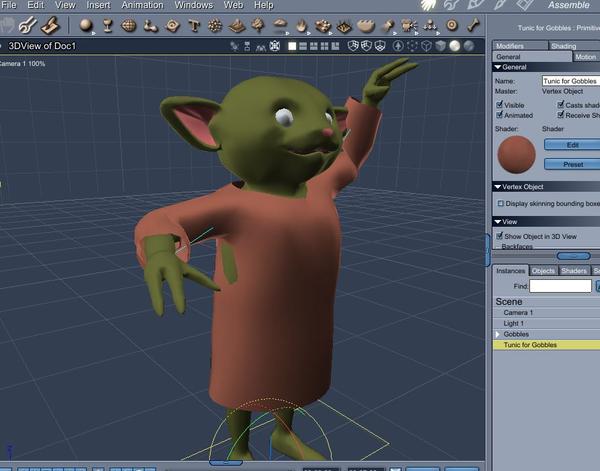
Task: Select the Bone tool icon
Action: pos(473,25)
